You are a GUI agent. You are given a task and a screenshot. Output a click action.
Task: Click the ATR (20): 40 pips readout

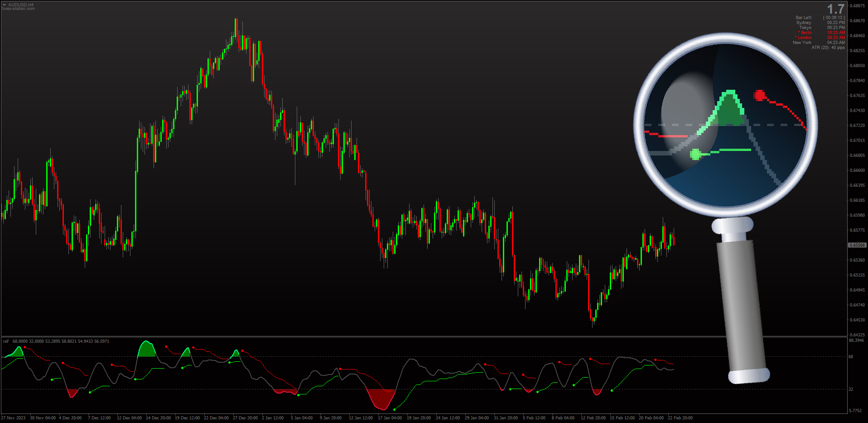click(828, 48)
